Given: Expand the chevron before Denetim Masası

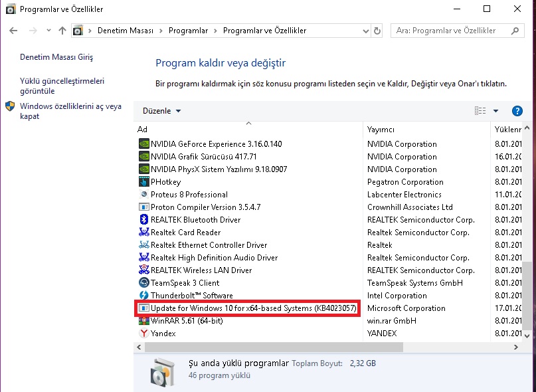Looking at the screenshot, I should click(90, 31).
